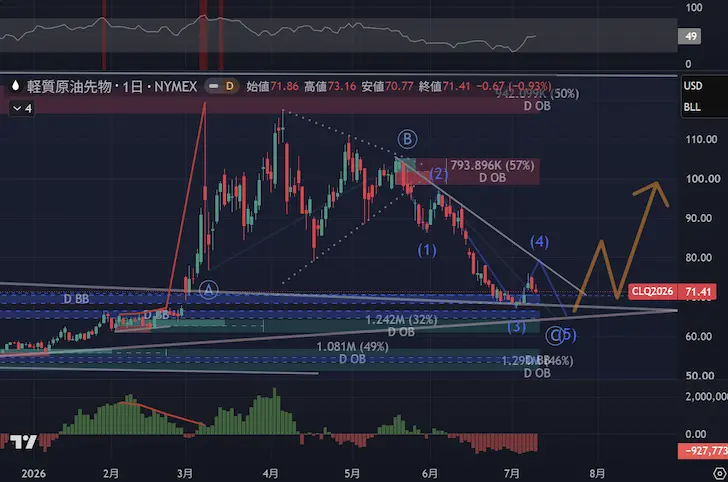This screenshot has height=482, width=728.
Task: Select the 793.896K (57%) D OB zone
Action: click(469, 171)
